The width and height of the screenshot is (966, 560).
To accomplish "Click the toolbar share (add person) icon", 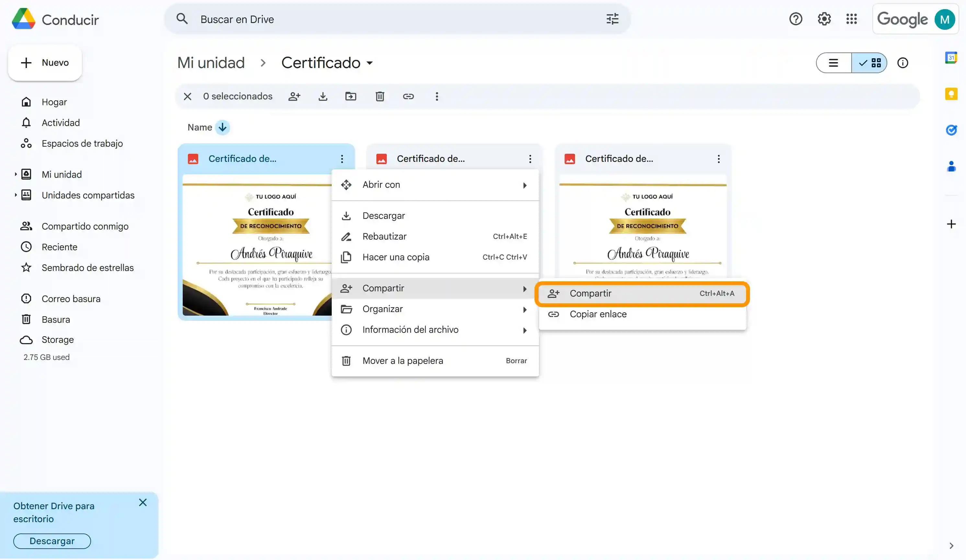I will tap(294, 96).
